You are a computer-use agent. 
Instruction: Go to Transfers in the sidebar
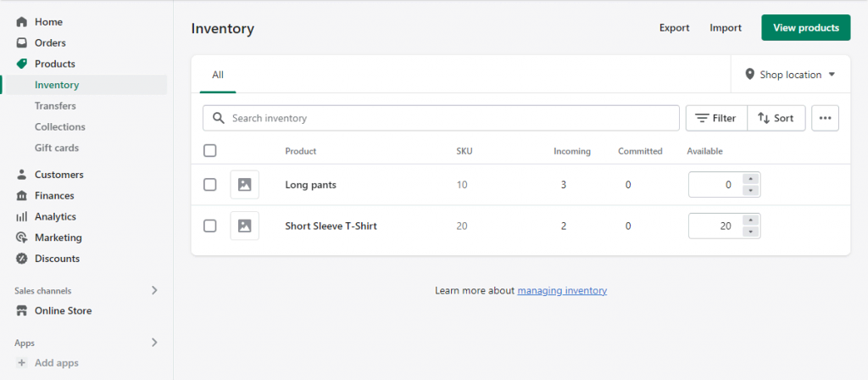(55, 106)
